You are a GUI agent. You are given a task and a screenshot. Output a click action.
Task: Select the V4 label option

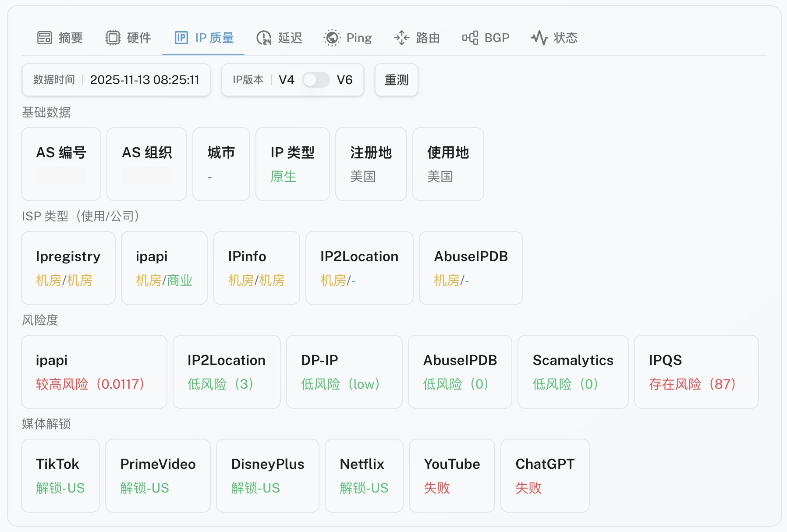tap(287, 80)
